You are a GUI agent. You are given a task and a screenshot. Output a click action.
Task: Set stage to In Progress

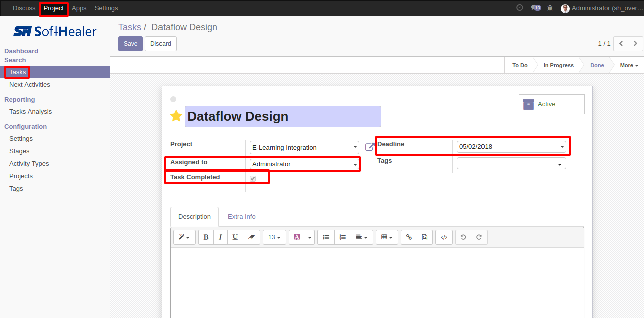coord(558,65)
